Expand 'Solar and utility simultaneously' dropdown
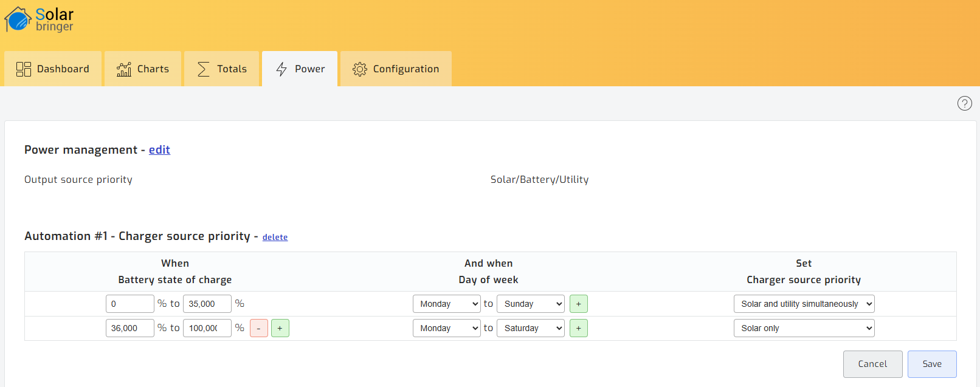This screenshot has width=980, height=387. pos(804,304)
